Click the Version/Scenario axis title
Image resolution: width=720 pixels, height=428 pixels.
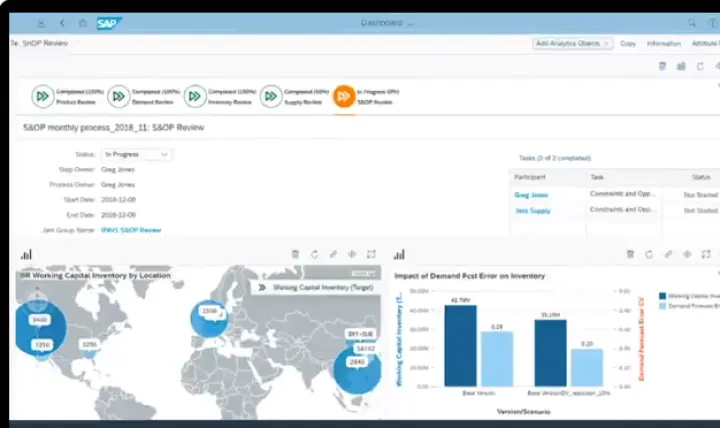pos(523,411)
